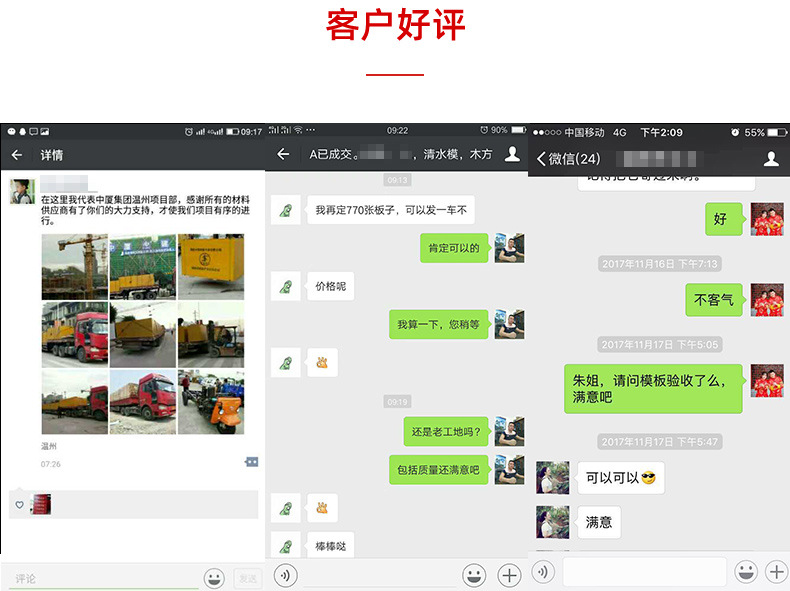Tap green bubble 好 in right chat
Image resolution: width=790 pixels, height=591 pixels.
click(723, 219)
